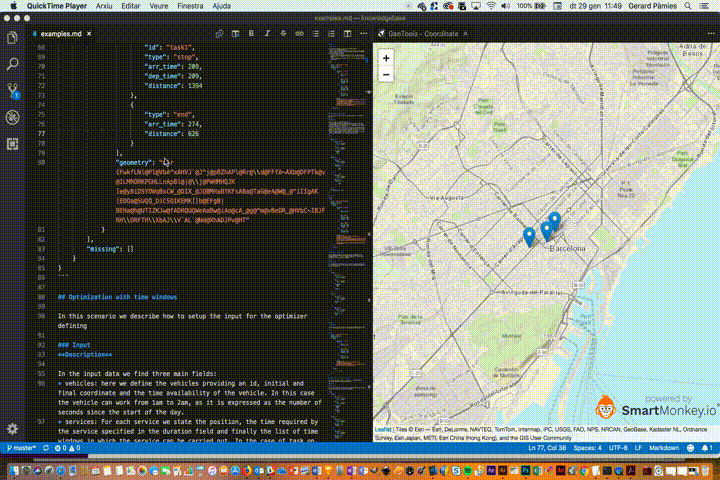Open the Manage gear in the activity bar
Image resolution: width=720 pixels, height=480 pixels.
tap(12, 429)
